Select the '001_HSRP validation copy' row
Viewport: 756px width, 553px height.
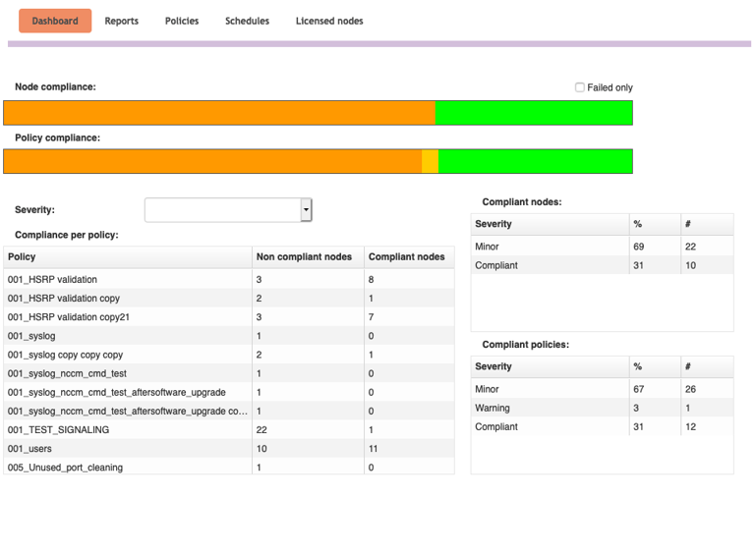point(229,299)
